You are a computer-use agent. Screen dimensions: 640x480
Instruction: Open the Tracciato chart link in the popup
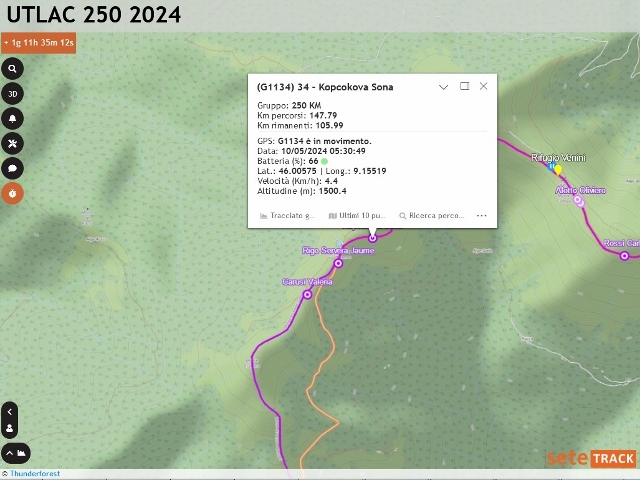click(287, 216)
